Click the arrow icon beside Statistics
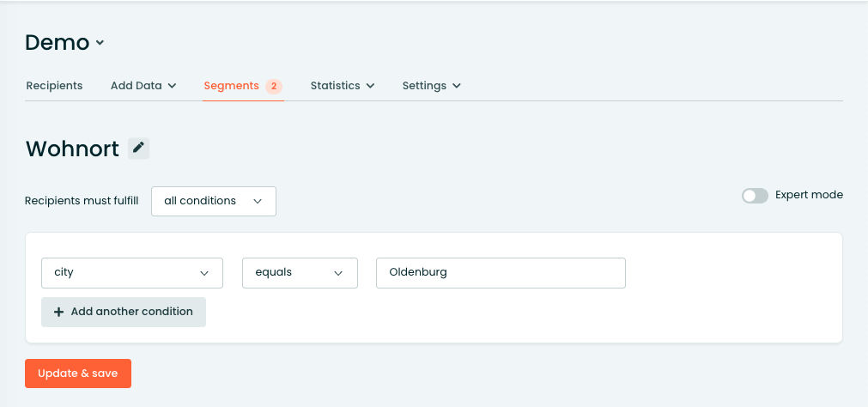 tap(370, 86)
